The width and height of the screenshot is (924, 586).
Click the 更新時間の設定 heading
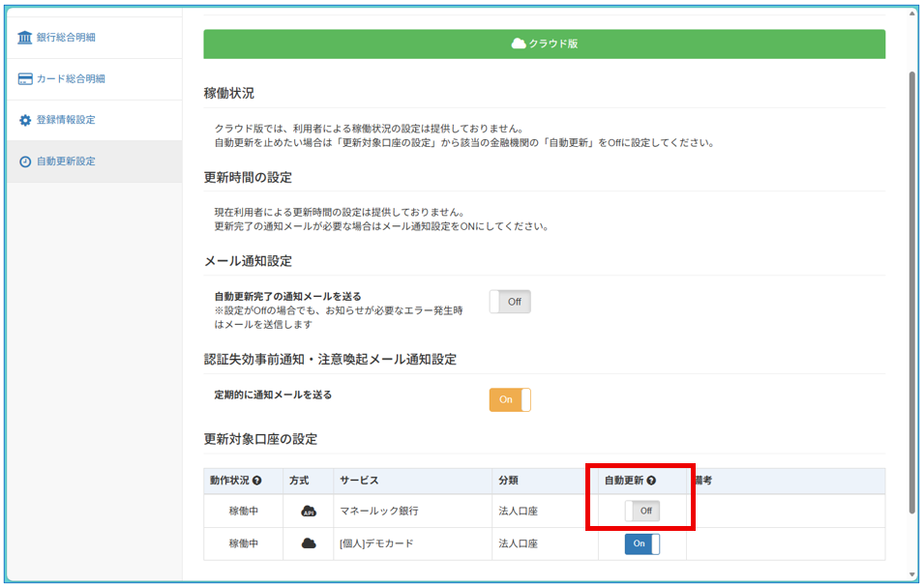tap(248, 177)
